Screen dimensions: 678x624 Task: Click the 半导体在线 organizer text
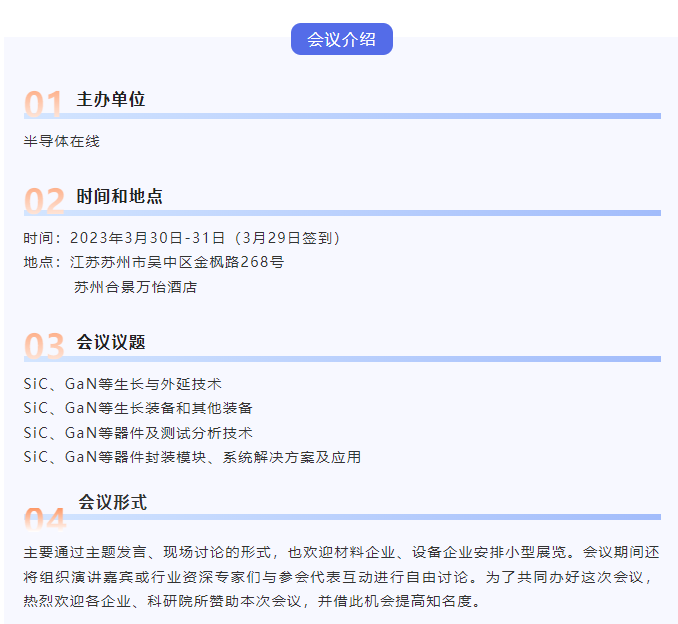[62, 142]
